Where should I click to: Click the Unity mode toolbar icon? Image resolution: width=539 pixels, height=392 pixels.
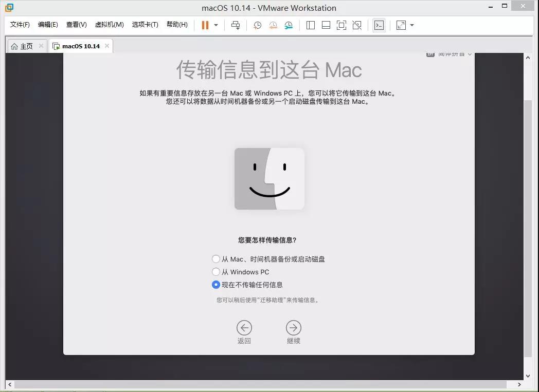[x=357, y=25]
